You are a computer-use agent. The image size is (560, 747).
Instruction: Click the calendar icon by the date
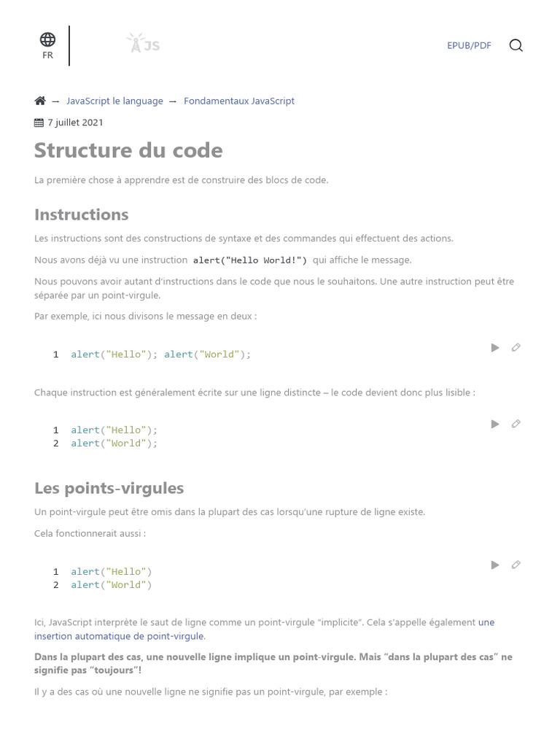coord(39,123)
